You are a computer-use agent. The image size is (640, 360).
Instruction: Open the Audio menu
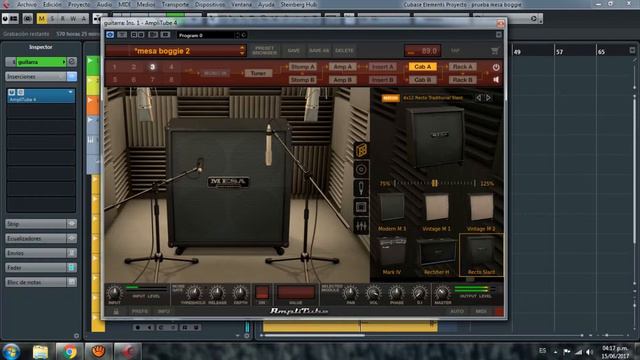pyautogui.click(x=104, y=4)
